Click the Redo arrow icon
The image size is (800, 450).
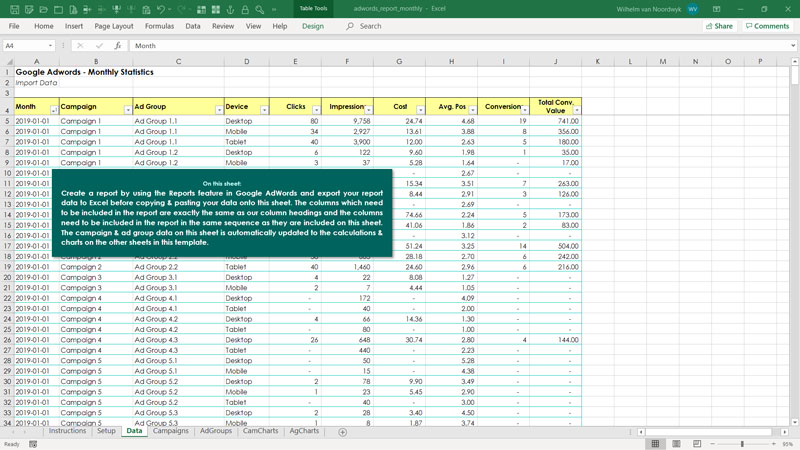(182, 9)
